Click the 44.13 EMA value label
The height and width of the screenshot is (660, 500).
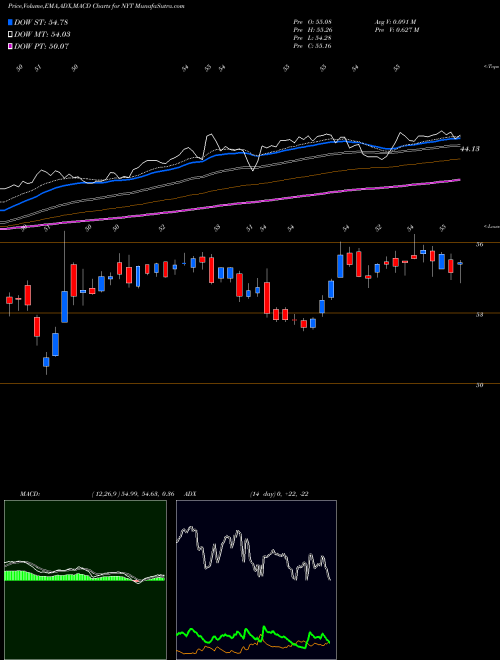(x=470, y=149)
